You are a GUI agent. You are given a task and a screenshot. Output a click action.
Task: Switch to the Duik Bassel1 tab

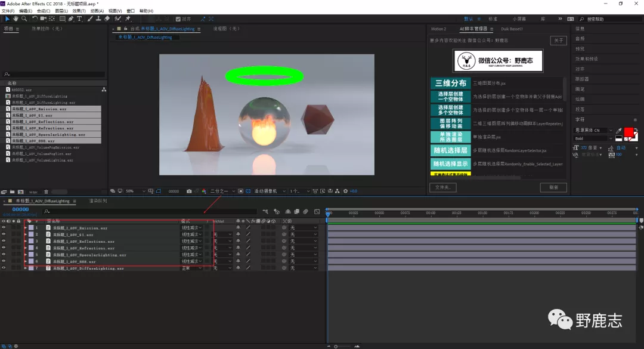coord(511,29)
